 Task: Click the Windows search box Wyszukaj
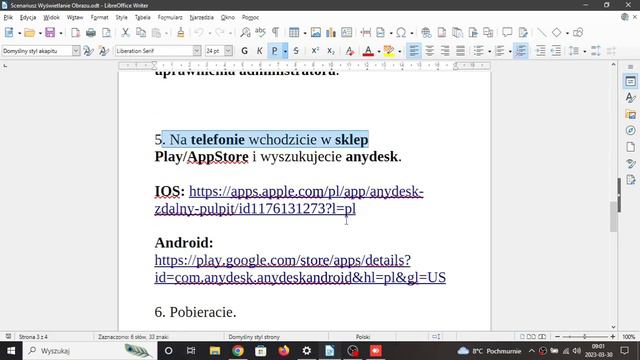90,351
